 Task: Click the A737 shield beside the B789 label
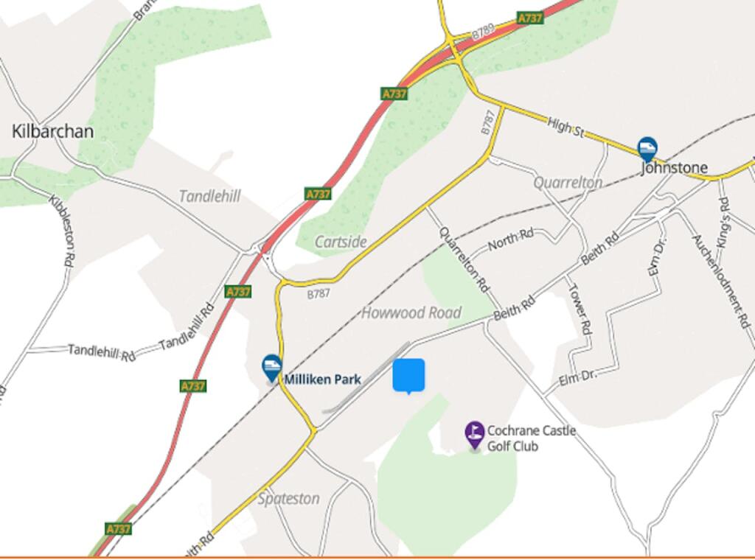530,18
